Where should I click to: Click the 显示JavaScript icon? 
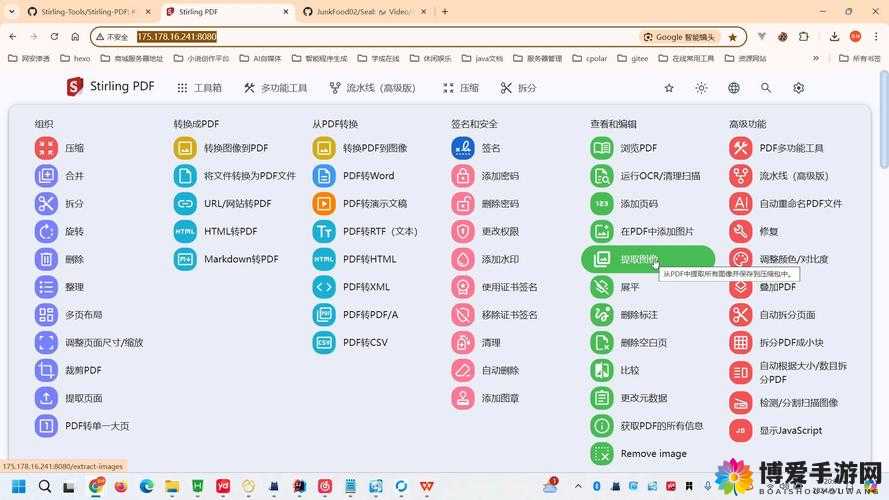click(x=740, y=430)
